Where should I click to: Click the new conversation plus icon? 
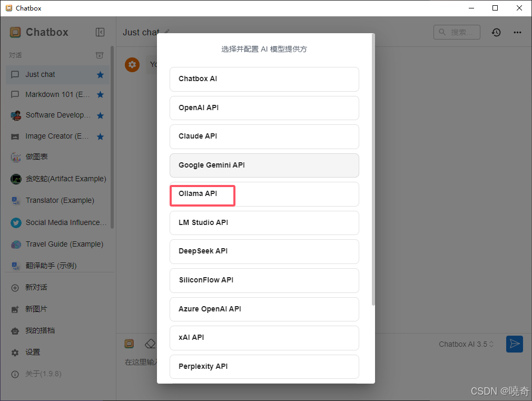tap(15, 288)
